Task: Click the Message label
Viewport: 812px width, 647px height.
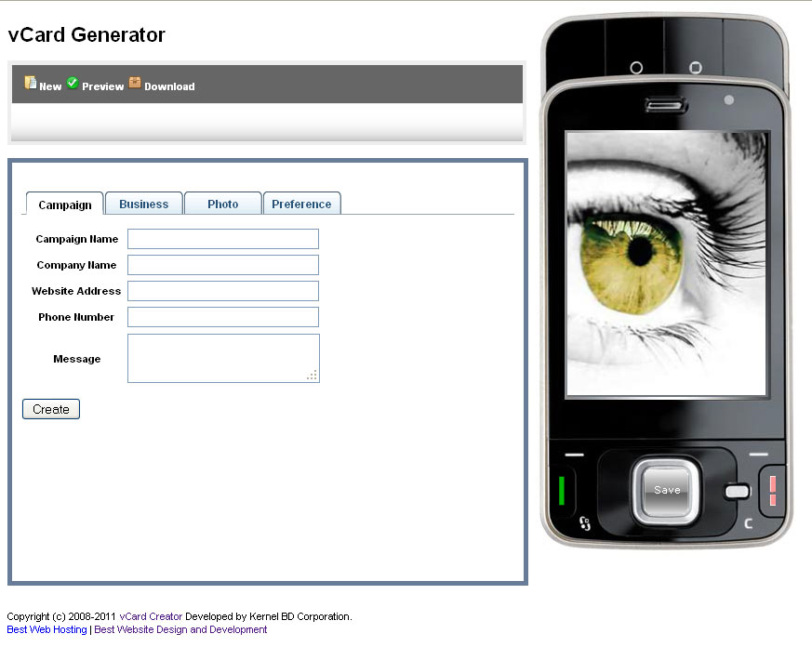Action: (x=76, y=359)
